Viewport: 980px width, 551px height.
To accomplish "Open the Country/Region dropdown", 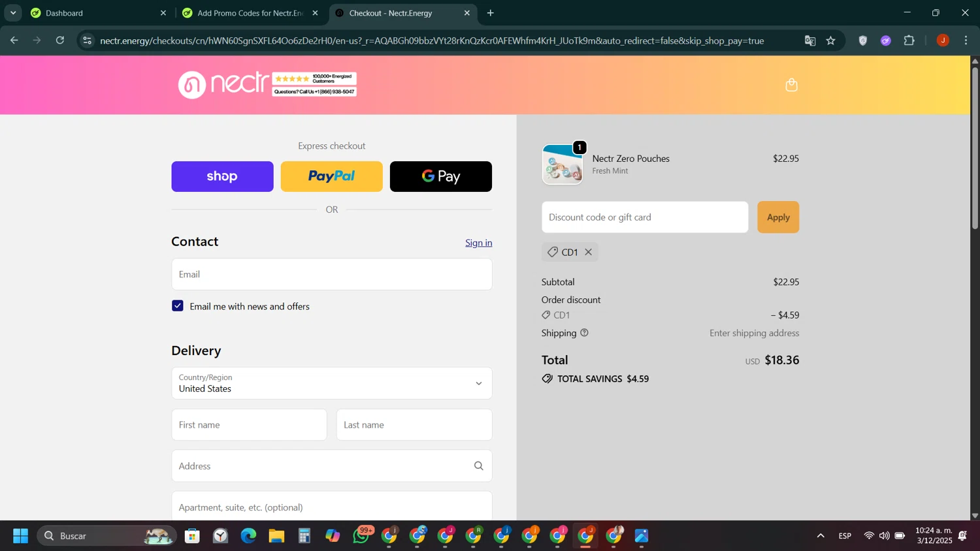I will (332, 383).
